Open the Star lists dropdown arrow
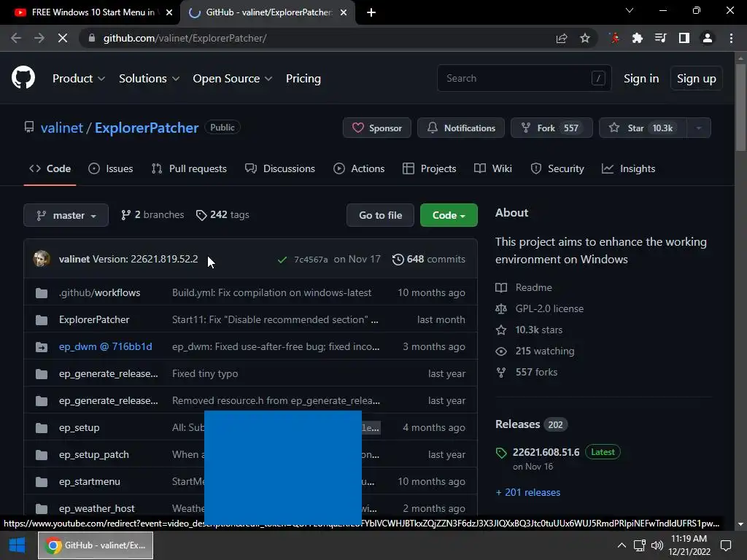This screenshot has width=747, height=560. tap(698, 128)
